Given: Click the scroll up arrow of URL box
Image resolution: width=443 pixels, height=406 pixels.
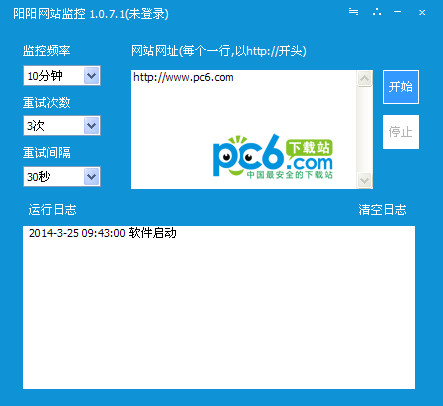Looking at the screenshot, I should coord(364,79).
